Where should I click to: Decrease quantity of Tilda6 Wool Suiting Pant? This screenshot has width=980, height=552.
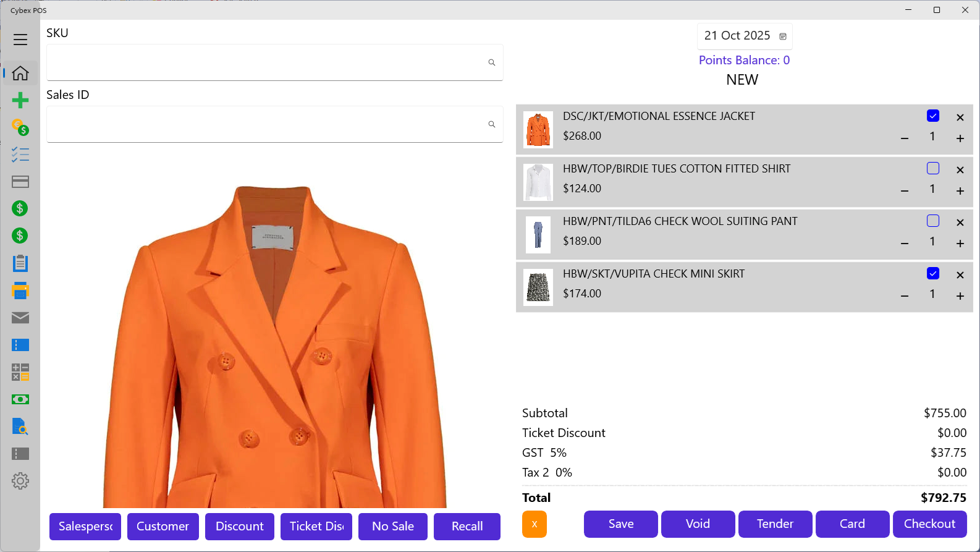[x=905, y=244]
